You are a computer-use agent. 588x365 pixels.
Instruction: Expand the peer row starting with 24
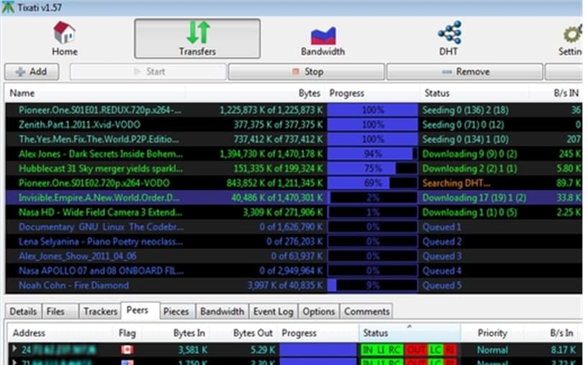click(14, 349)
